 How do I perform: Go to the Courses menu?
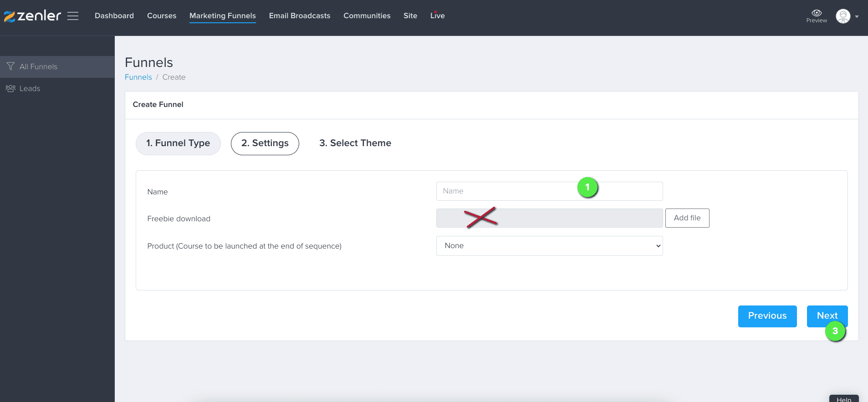click(162, 15)
